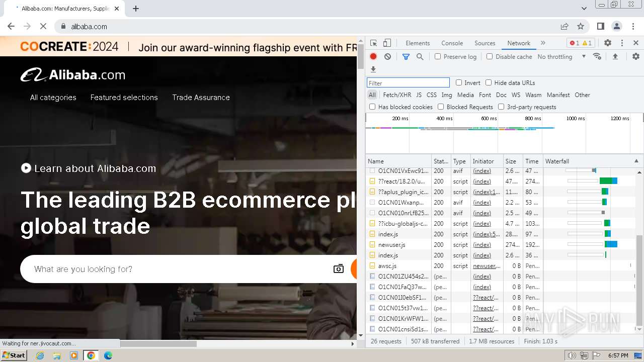Tick the 3rd-party requests checkbox
The width and height of the screenshot is (644, 362).
pos(501,107)
